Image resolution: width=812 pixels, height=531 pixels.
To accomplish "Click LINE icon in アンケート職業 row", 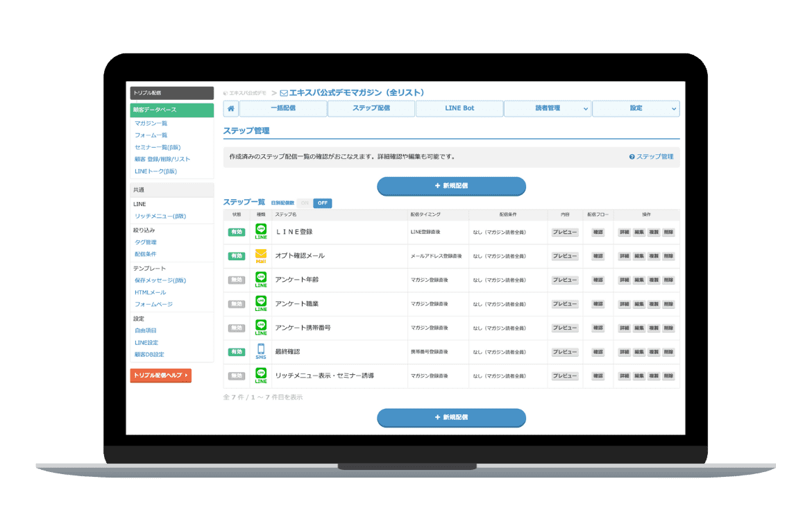I will click(261, 303).
